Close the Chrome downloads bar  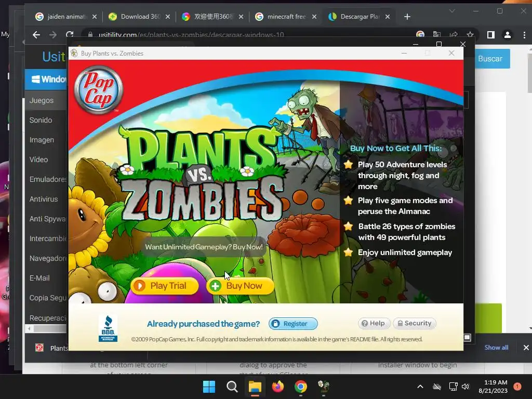526,348
